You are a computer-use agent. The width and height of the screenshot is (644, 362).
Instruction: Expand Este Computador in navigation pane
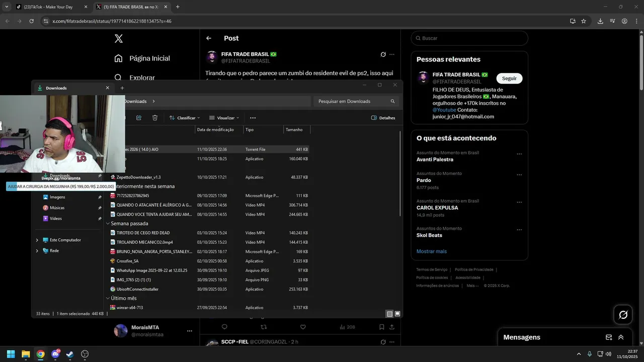point(37,240)
